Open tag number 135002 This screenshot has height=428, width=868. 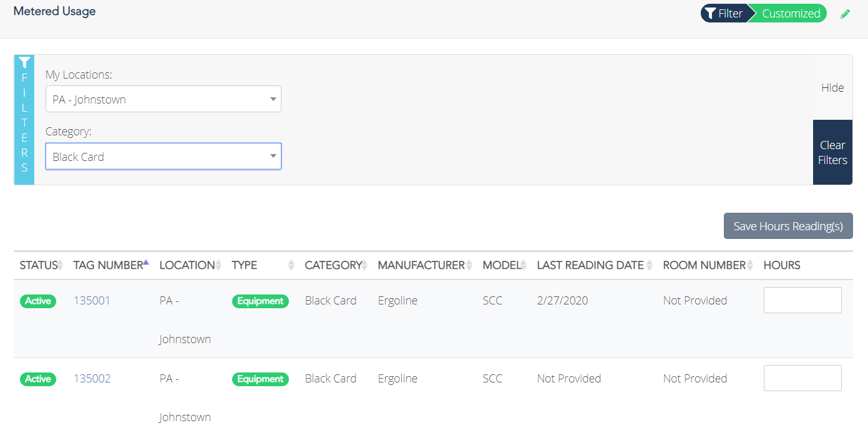(92, 379)
